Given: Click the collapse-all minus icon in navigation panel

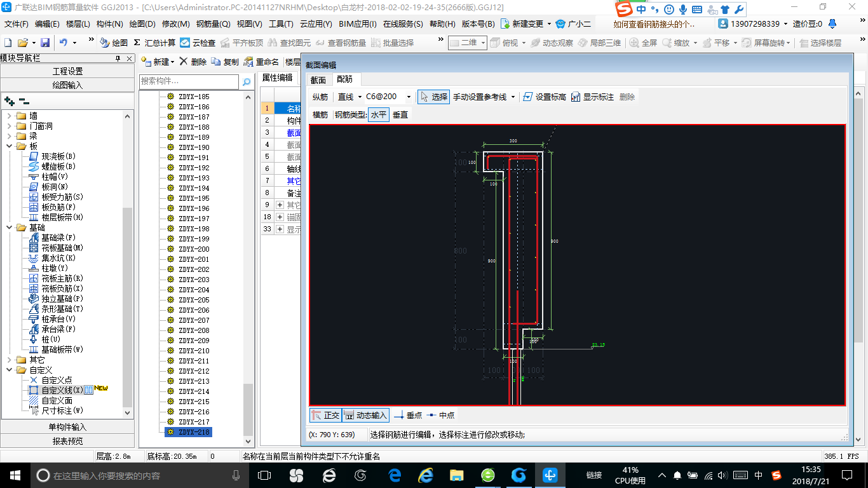Looking at the screenshot, I should (24, 101).
